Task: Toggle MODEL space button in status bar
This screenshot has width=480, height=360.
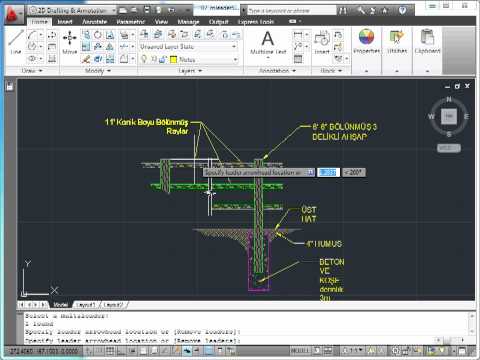Action: [x=300, y=351]
